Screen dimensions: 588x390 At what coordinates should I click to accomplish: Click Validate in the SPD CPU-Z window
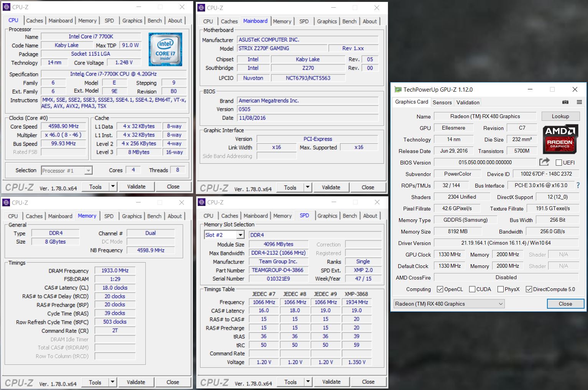coord(331,382)
